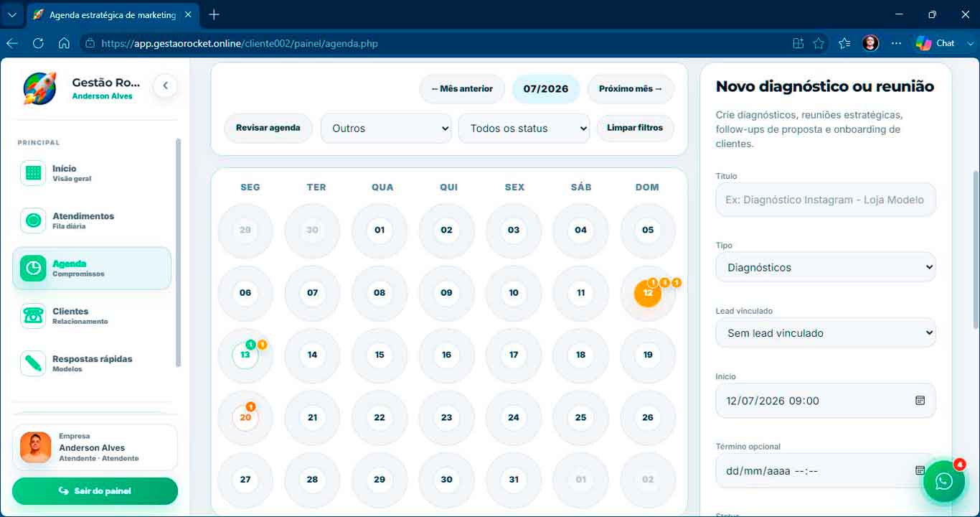Collapse the sidebar with the chevron button
Screen dimensions: 980x517
165,86
